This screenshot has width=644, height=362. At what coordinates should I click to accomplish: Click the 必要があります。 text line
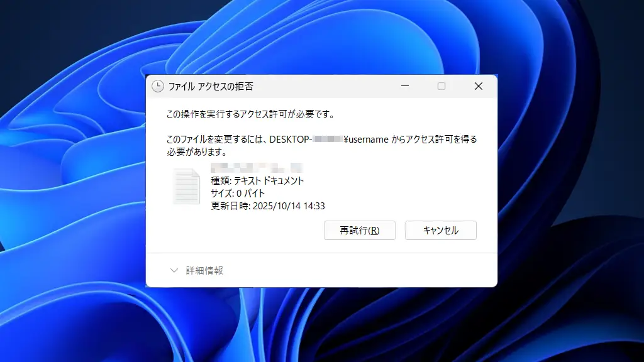[197, 152]
